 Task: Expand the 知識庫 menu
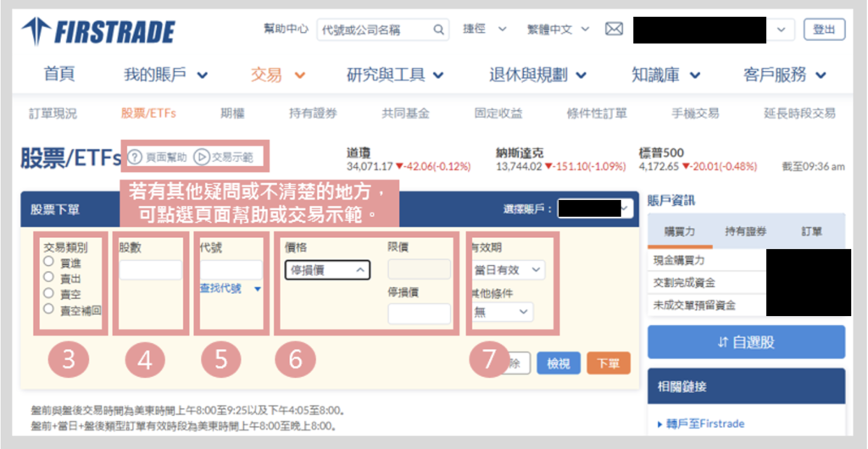(x=666, y=75)
